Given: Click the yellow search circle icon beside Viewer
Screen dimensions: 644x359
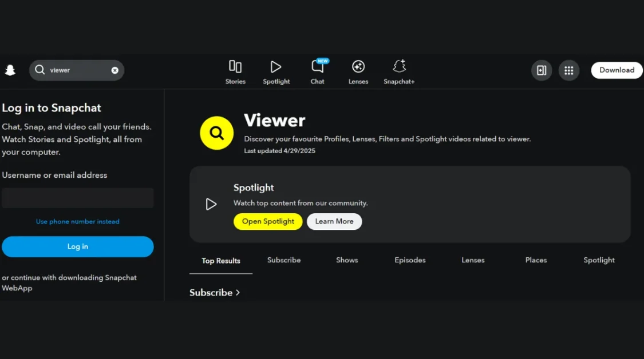Looking at the screenshot, I should click(217, 133).
